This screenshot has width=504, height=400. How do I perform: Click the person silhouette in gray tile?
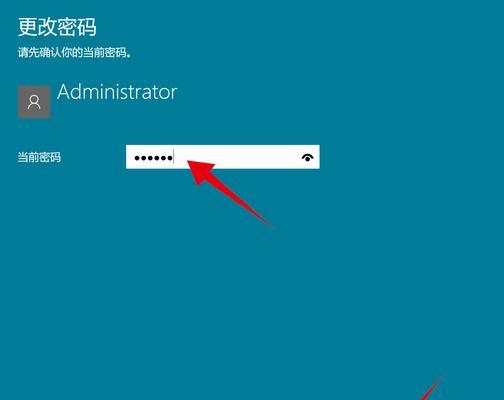coord(34,102)
